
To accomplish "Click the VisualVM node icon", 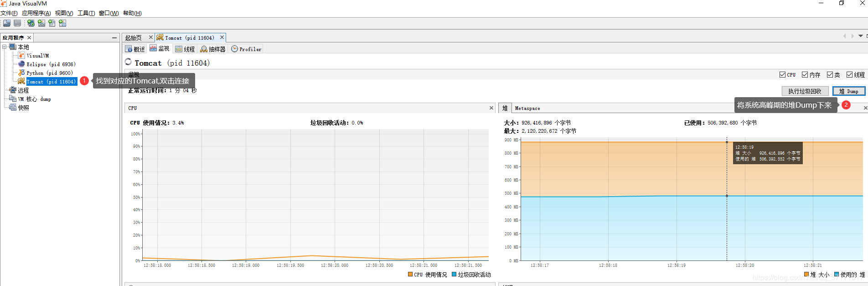I will pos(21,56).
